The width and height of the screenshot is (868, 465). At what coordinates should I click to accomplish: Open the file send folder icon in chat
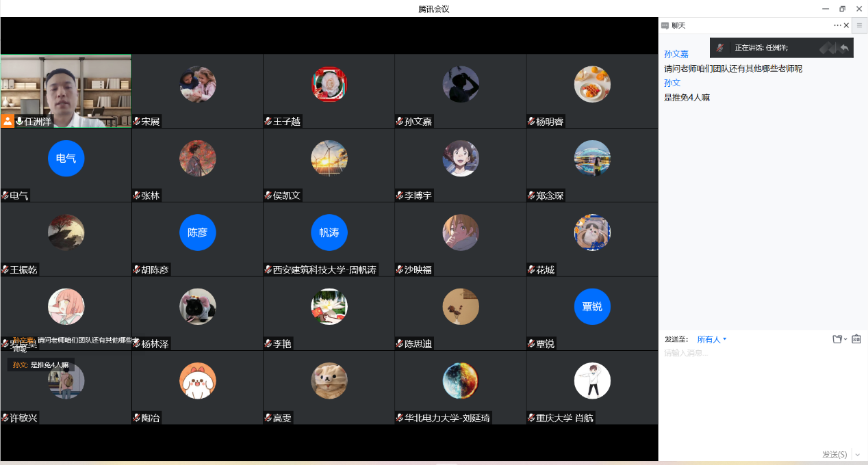click(x=837, y=339)
